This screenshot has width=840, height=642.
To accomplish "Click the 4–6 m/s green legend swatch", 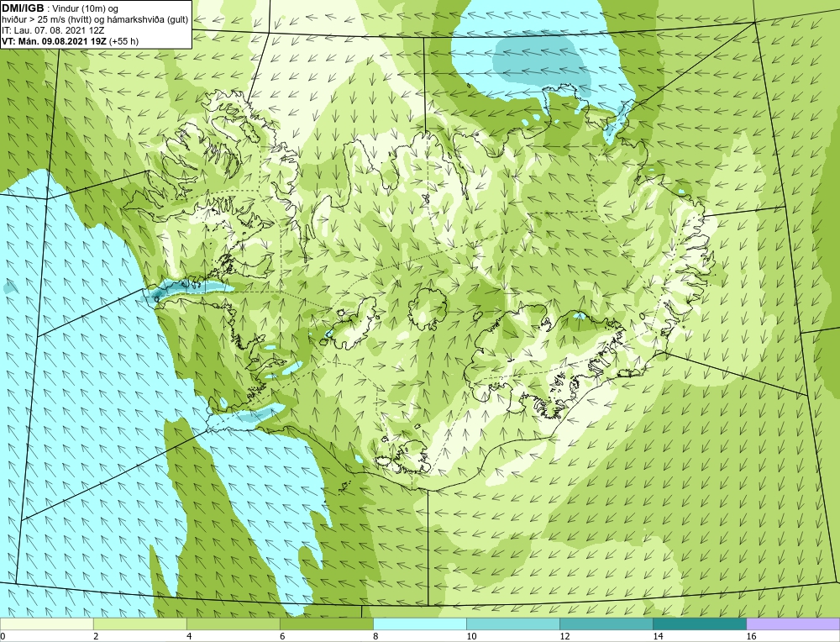I will pos(233,624).
